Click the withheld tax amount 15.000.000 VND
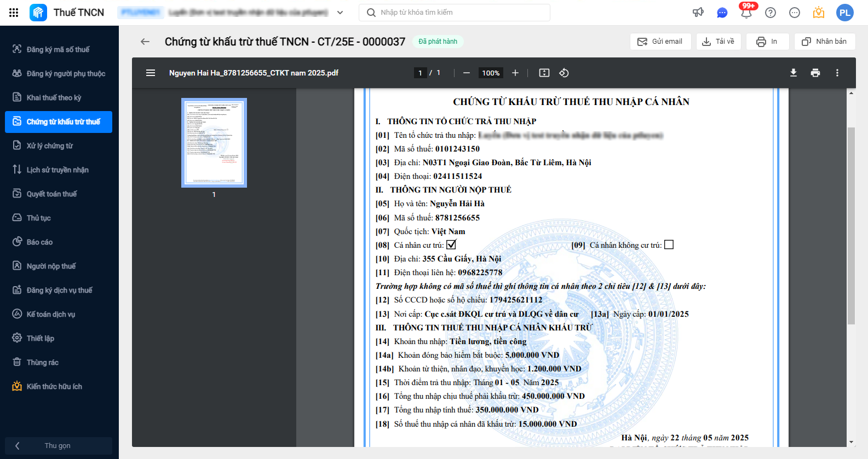 point(548,424)
